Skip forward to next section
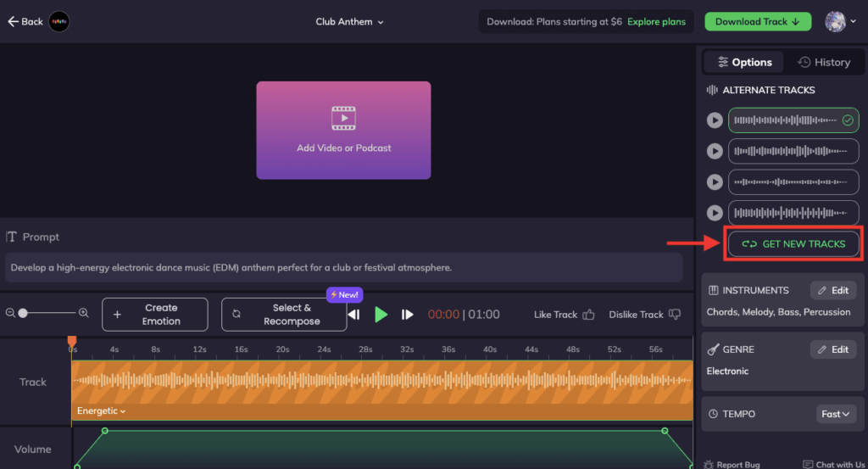Screen dimensions: 868x469 pyautogui.click(x=408, y=315)
